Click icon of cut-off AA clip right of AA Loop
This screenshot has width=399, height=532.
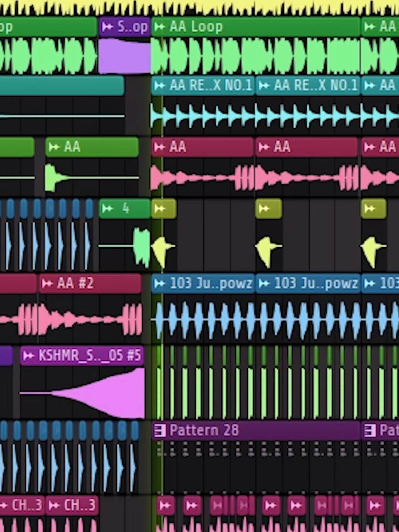click(x=369, y=27)
